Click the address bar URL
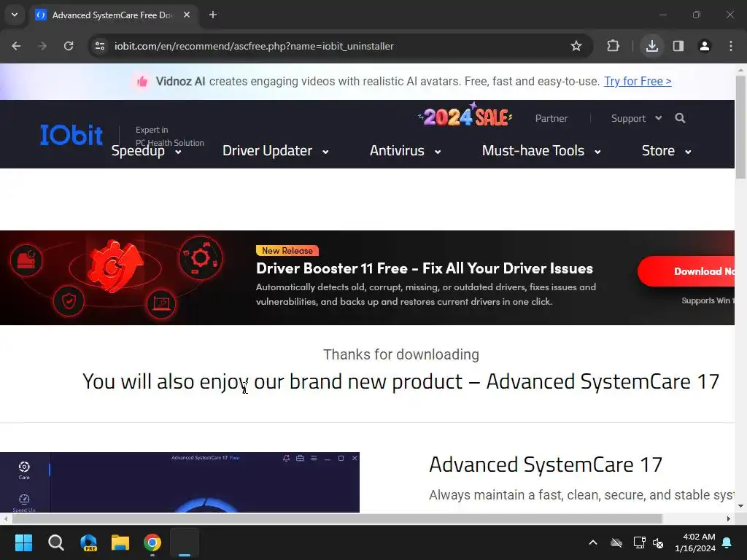 [254, 46]
